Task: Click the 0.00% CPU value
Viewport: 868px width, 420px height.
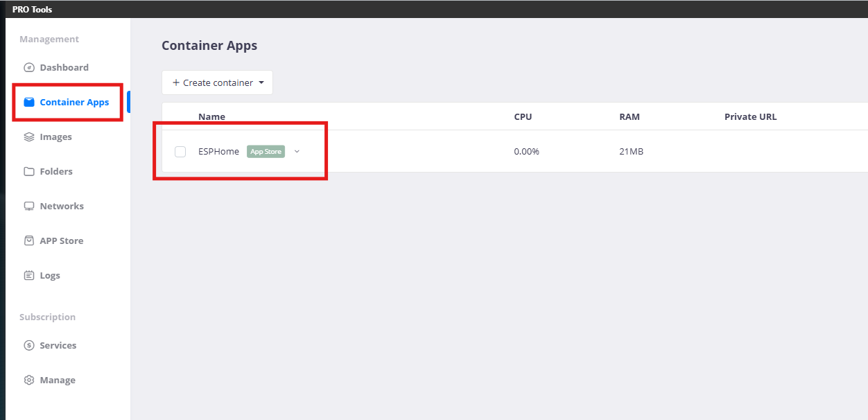Action: 526,151
